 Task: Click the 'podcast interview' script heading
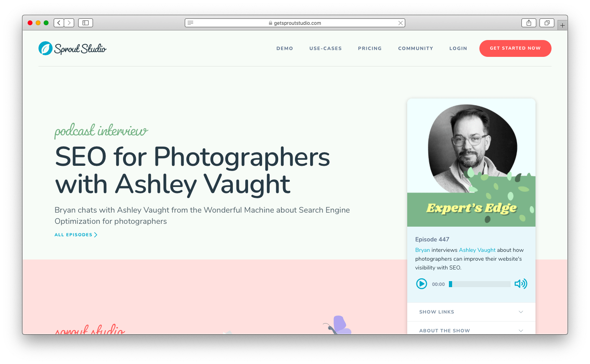click(101, 131)
